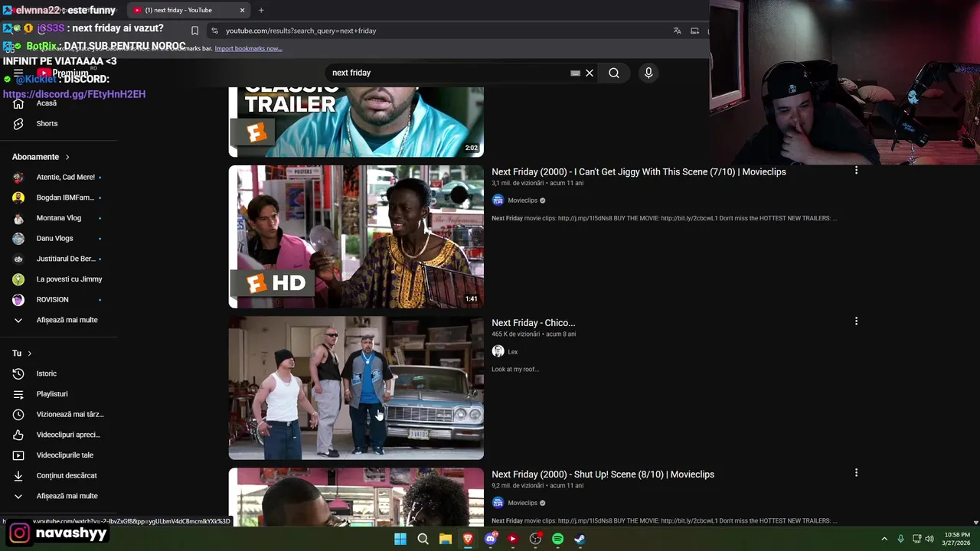Open more options for the Jiggy scene video
The width and height of the screenshot is (980, 551).
[x=856, y=171]
